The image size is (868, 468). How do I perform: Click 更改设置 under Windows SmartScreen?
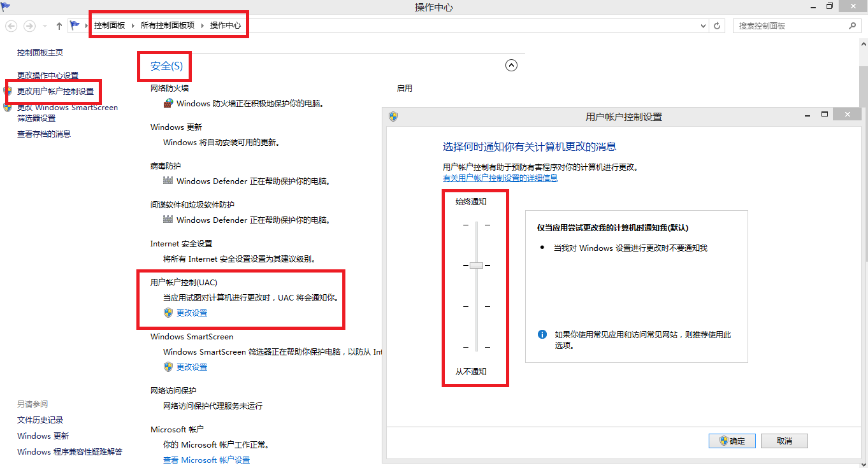click(192, 367)
